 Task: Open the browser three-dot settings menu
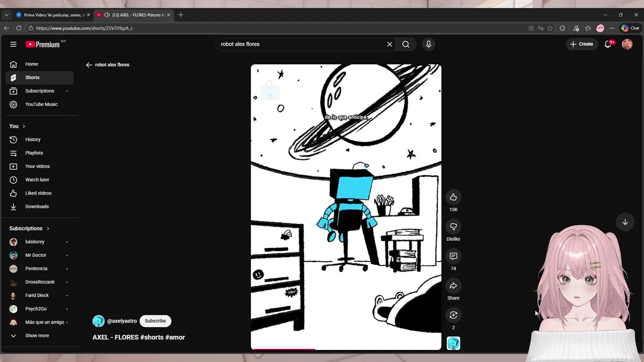click(612, 28)
